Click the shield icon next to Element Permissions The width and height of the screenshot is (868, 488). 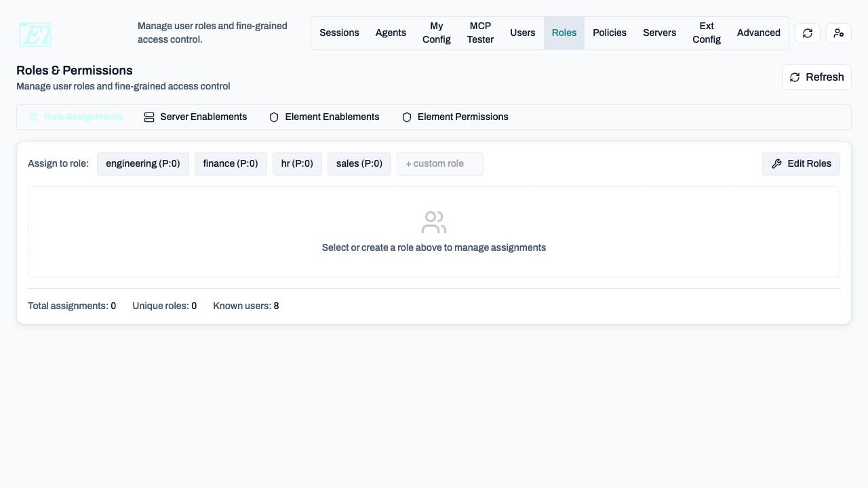click(x=407, y=117)
